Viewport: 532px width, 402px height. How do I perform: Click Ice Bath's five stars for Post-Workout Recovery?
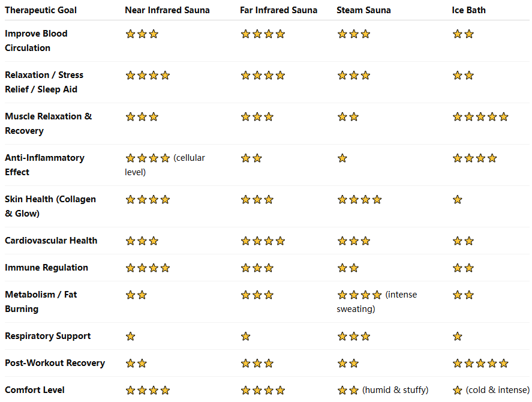[480, 363]
